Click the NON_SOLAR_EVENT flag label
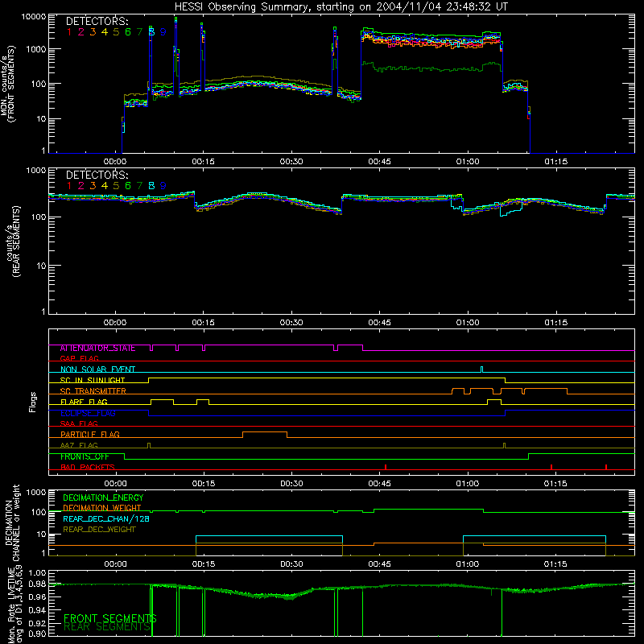The width and height of the screenshot is (644, 644). [x=97, y=369]
